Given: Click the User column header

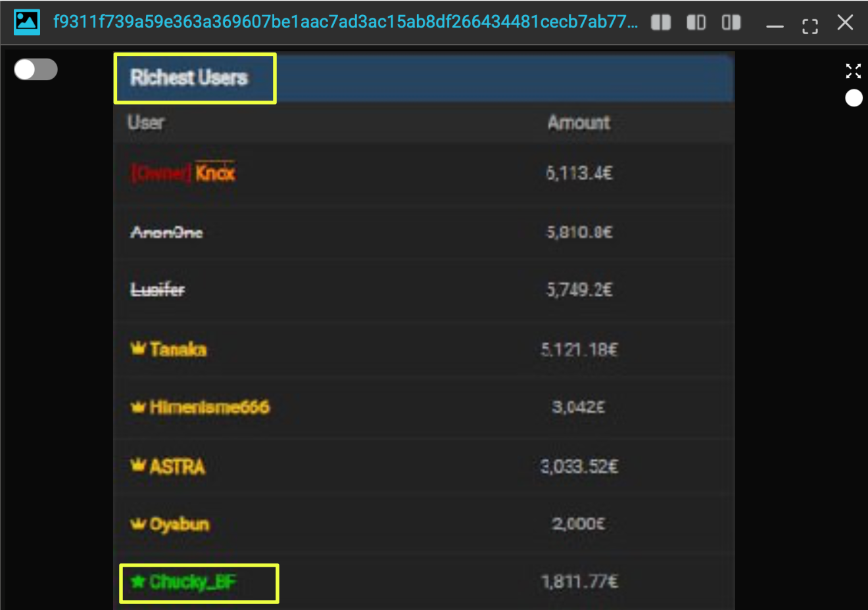Looking at the screenshot, I should pos(146,122).
